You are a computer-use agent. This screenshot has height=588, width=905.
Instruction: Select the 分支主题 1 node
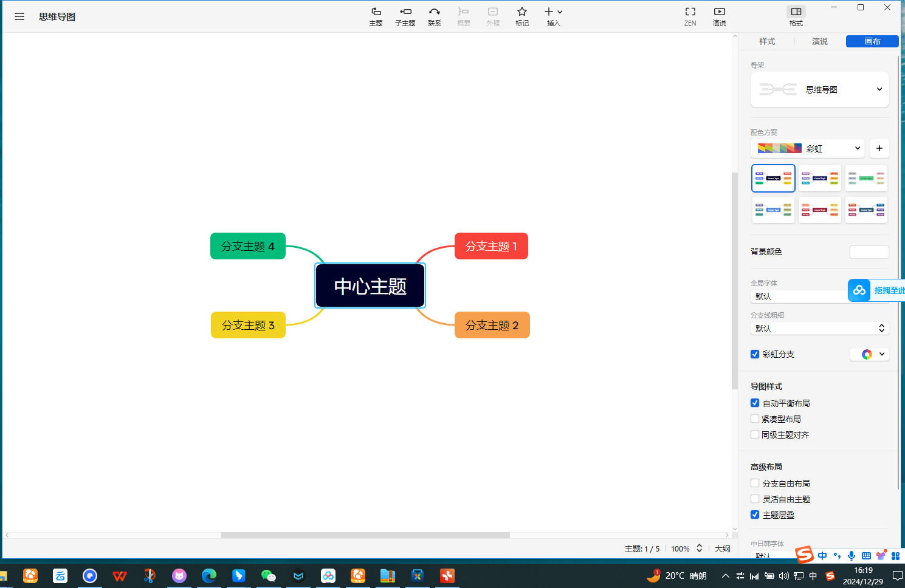pyautogui.click(x=491, y=246)
